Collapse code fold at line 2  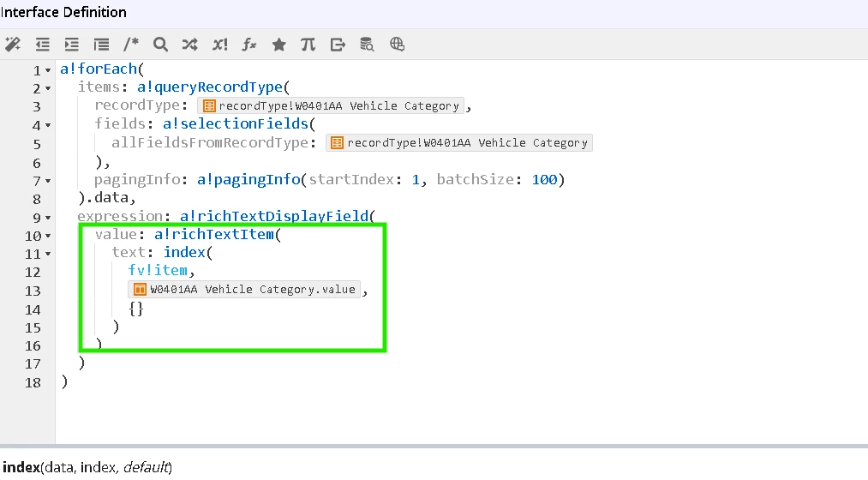[48, 88]
